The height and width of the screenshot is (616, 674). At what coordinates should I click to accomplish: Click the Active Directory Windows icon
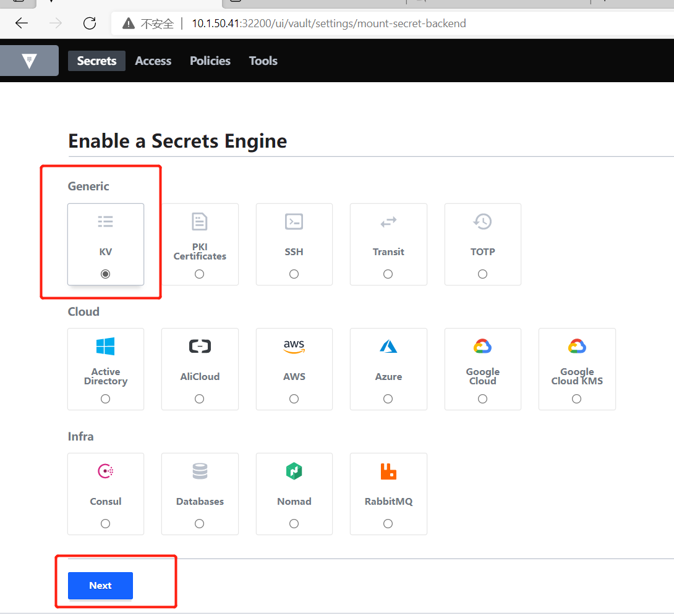(x=105, y=346)
